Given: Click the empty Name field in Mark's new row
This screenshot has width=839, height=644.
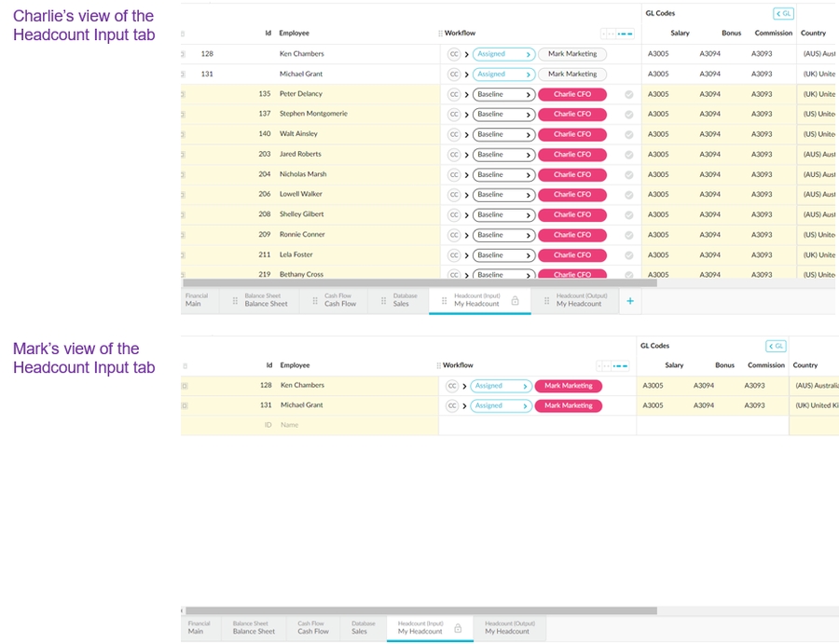Looking at the screenshot, I should pos(290,425).
